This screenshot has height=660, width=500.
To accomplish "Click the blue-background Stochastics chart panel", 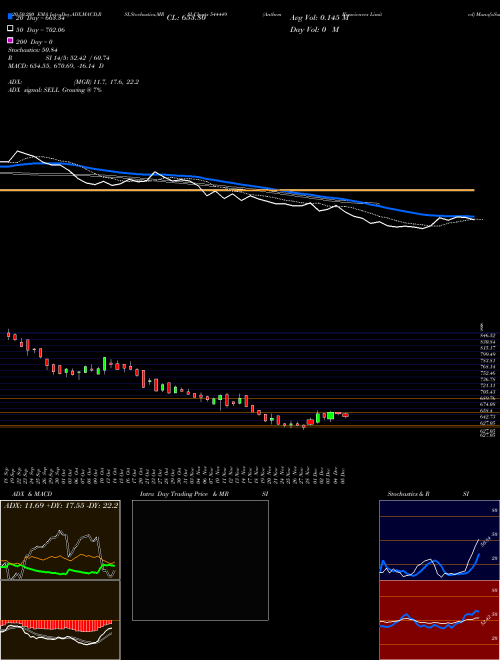I will 439,540.
